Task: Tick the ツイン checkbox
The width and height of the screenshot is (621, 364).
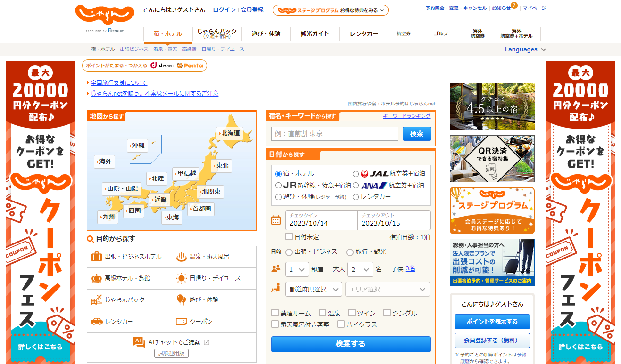Action: 352,313
